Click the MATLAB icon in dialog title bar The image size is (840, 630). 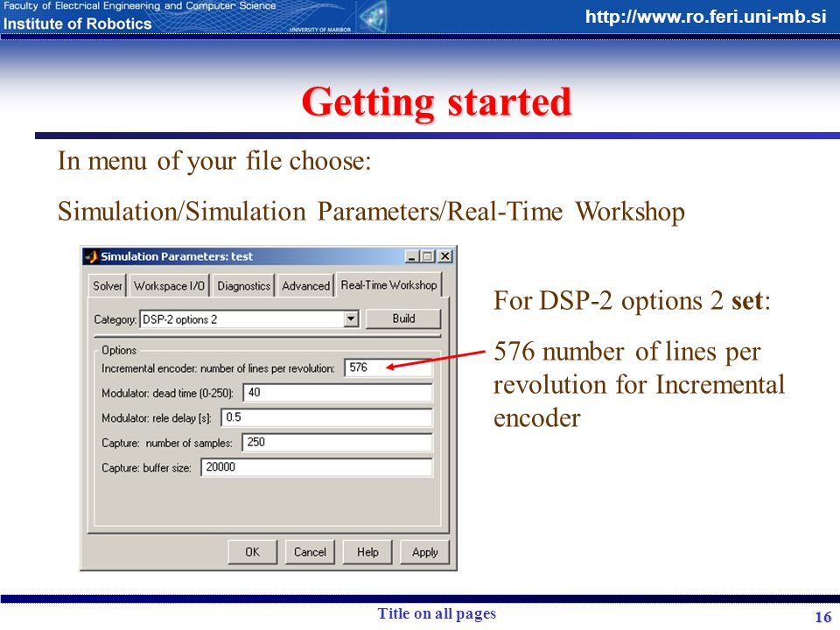[92, 256]
